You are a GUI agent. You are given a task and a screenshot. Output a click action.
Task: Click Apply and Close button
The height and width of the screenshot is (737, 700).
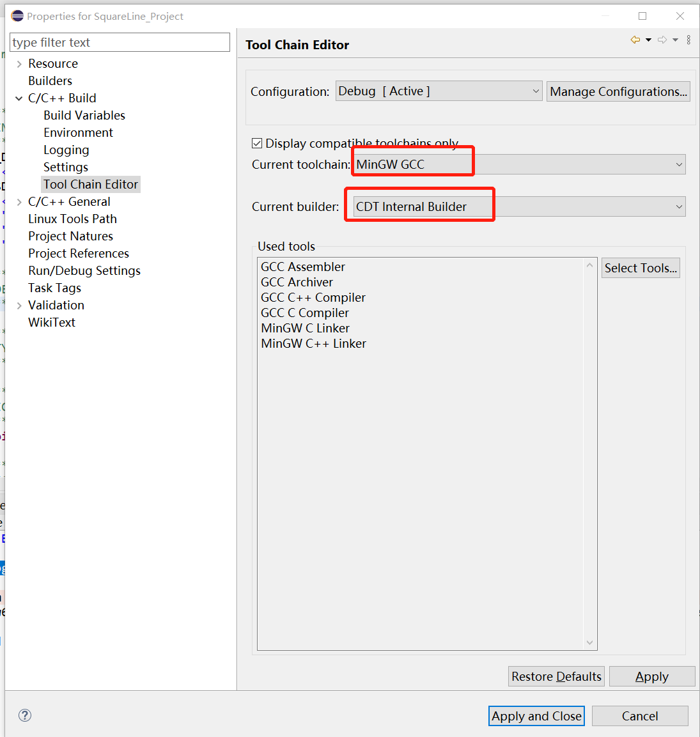[x=536, y=716]
